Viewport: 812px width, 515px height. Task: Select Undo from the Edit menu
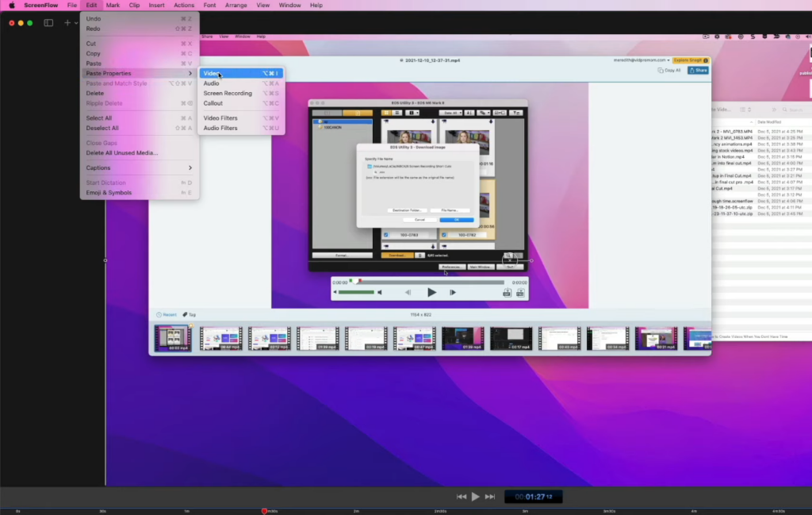(140, 19)
